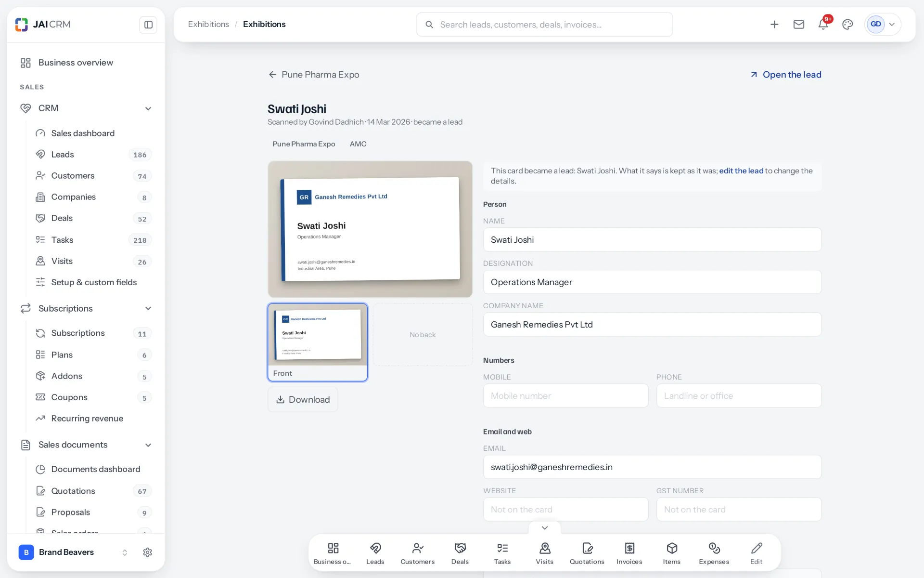Click the Designation field
924x578 pixels.
[x=652, y=282]
